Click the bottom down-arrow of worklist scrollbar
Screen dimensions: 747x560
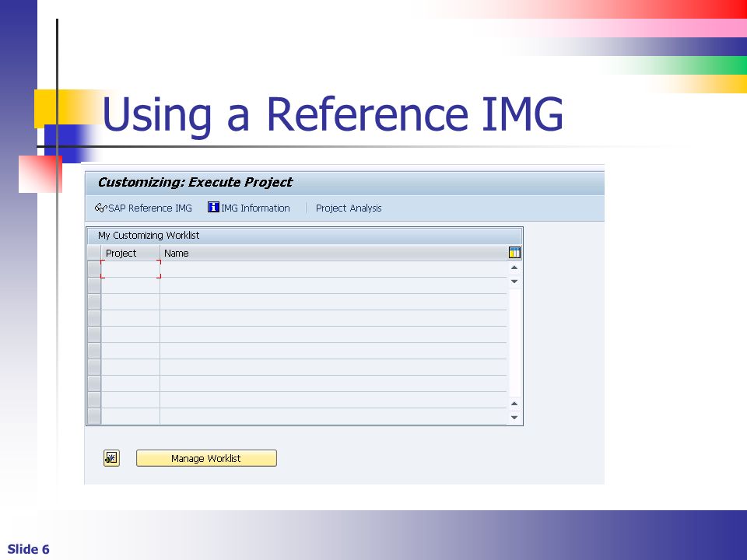click(x=514, y=418)
